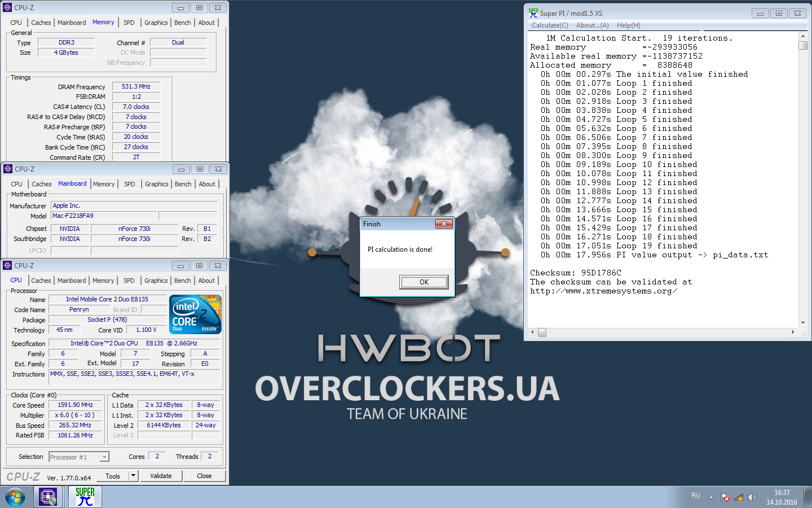The width and height of the screenshot is (812, 508).
Task: Activate the Super PI taskbar icon
Action: 85,497
